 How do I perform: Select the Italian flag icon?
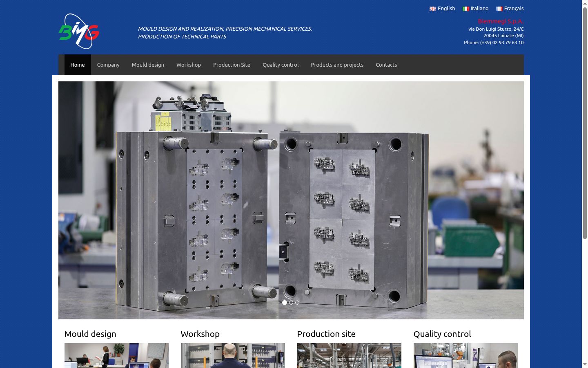[x=465, y=9]
